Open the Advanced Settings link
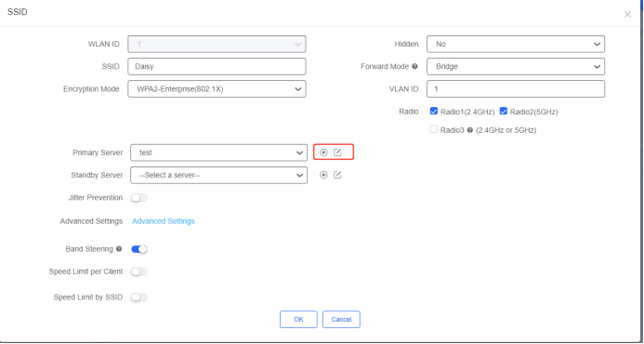The image size is (644, 344). pyautogui.click(x=163, y=221)
